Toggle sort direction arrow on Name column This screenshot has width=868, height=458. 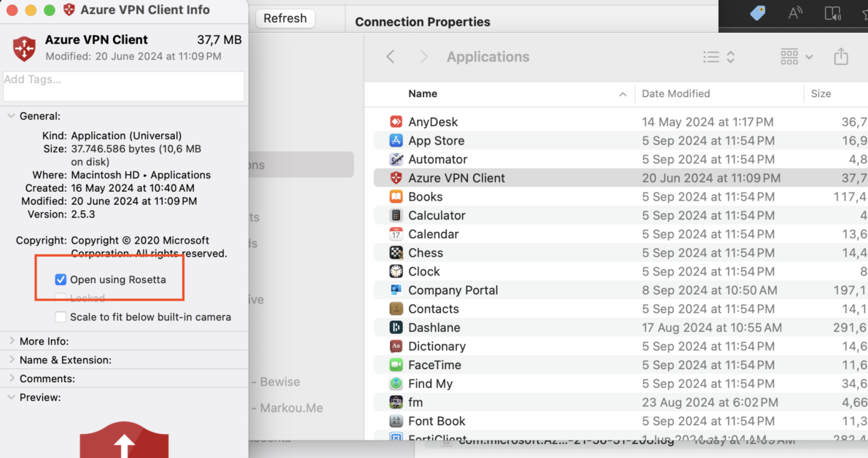pos(623,94)
